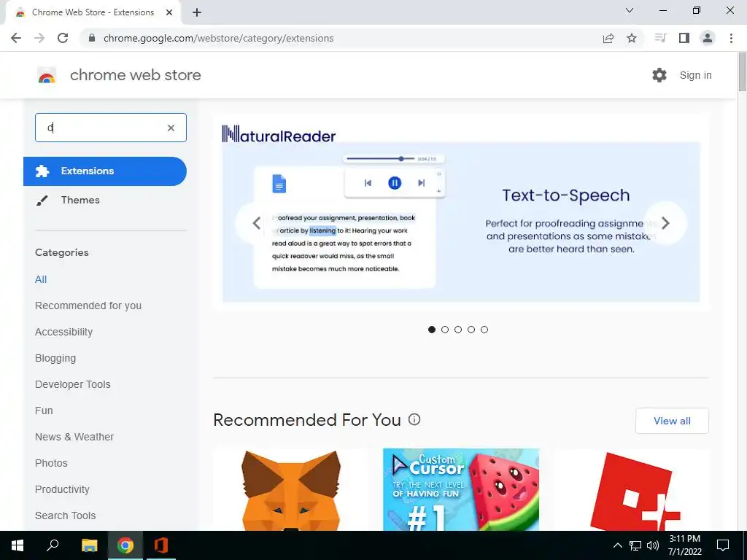Open the Chrome profile avatar menu
Screen dimensions: 747x560
click(708, 38)
